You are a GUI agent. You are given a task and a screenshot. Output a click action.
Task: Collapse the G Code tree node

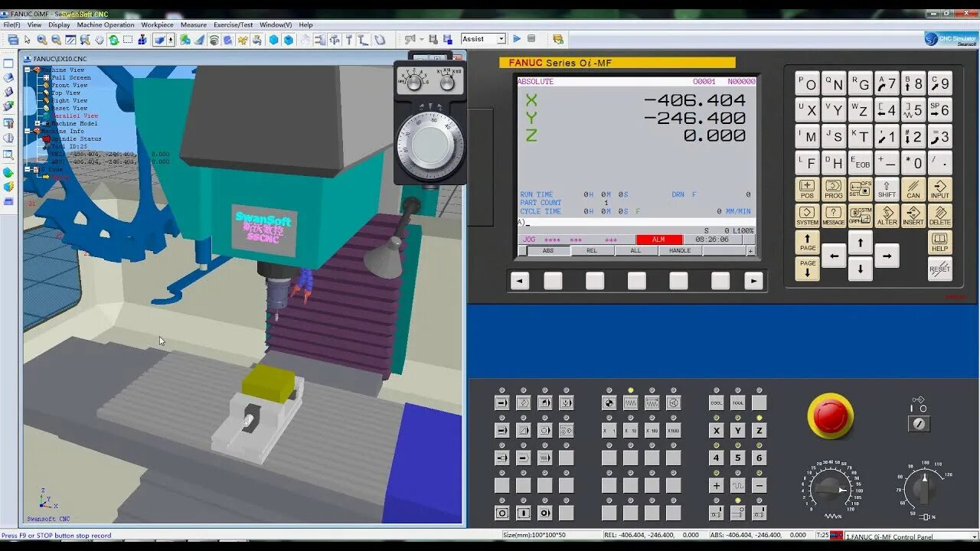pos(28,169)
